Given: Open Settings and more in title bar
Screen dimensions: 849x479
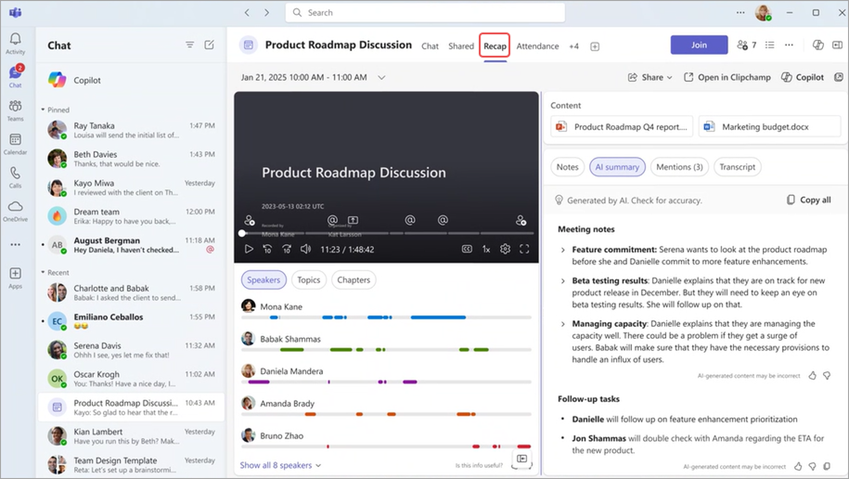Looking at the screenshot, I should point(740,12).
